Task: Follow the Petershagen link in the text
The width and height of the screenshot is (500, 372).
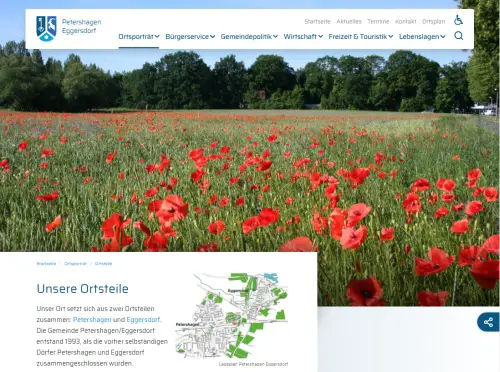Action: point(92,320)
